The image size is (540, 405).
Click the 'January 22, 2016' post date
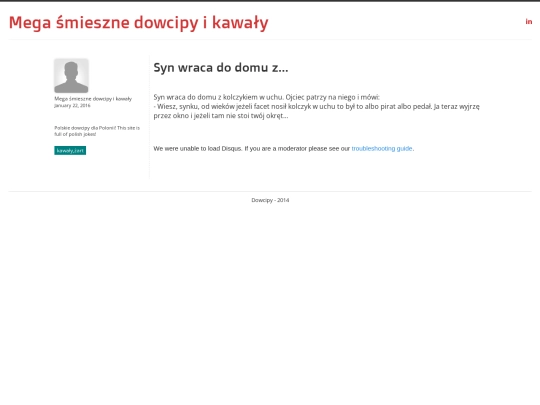point(72,105)
